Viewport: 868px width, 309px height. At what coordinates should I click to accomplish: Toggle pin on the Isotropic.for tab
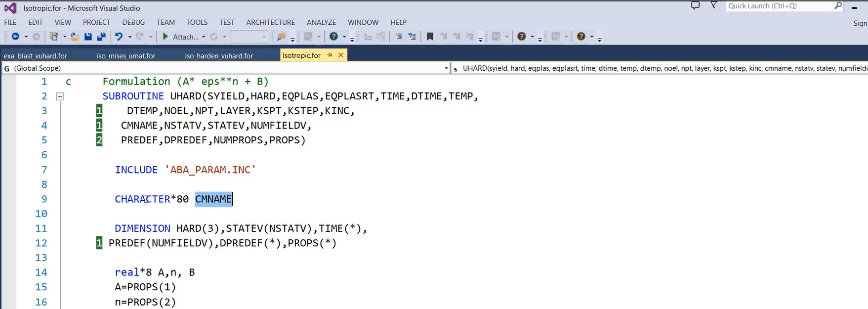[330, 55]
